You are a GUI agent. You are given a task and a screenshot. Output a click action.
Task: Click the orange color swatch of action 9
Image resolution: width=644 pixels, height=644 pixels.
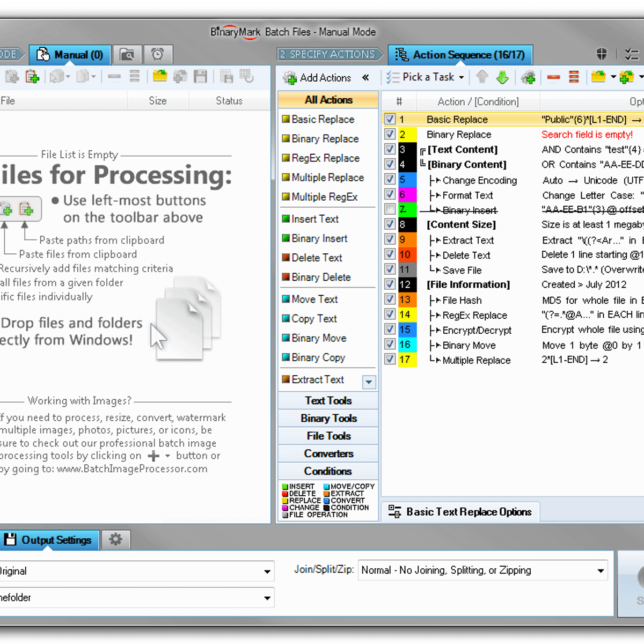407,239
